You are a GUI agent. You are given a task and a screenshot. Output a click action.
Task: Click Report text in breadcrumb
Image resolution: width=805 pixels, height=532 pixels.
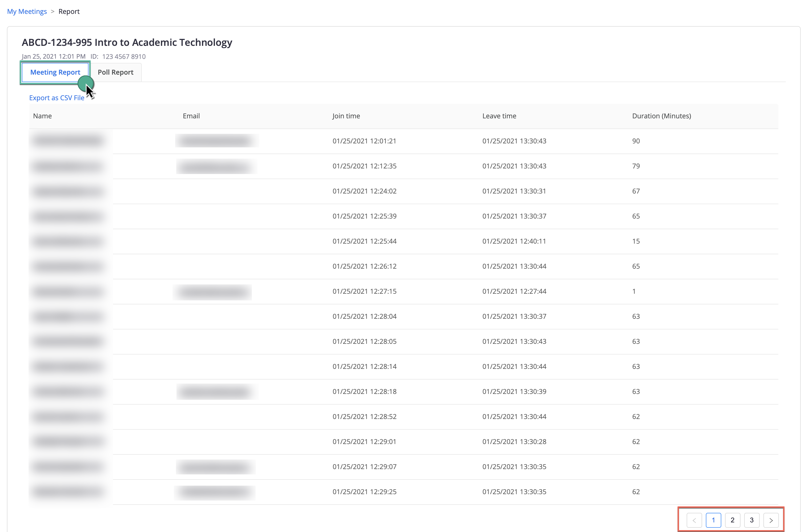[69, 11]
